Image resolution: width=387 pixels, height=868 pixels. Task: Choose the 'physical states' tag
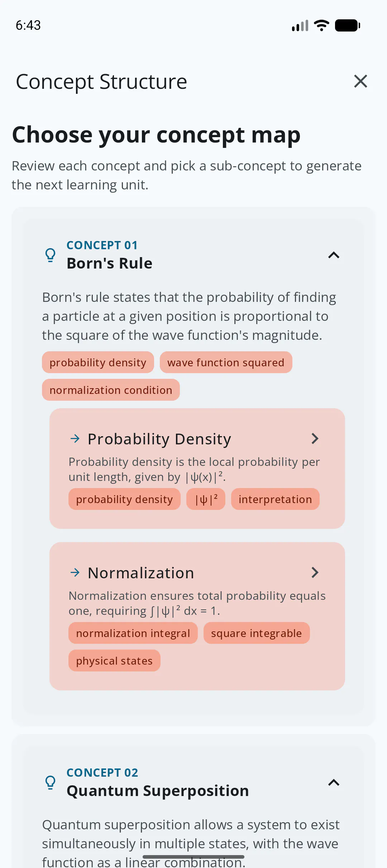(114, 661)
